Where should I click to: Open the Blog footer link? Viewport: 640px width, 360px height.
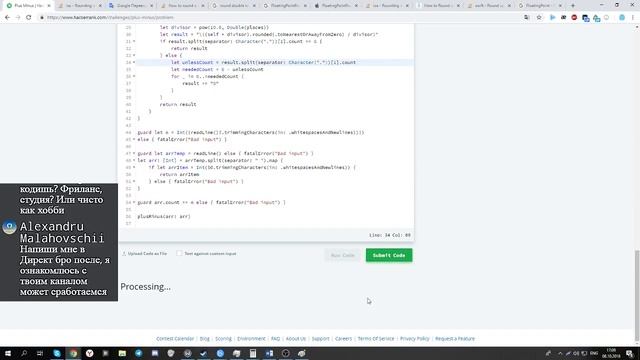click(204, 338)
